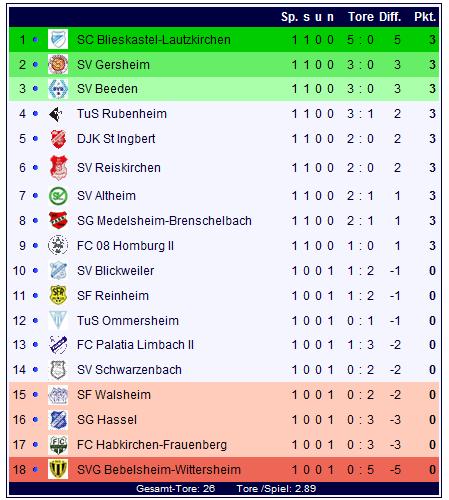Click the SV Altheim green circle logo
The height and width of the screenshot is (500, 449).
pyautogui.click(x=58, y=196)
